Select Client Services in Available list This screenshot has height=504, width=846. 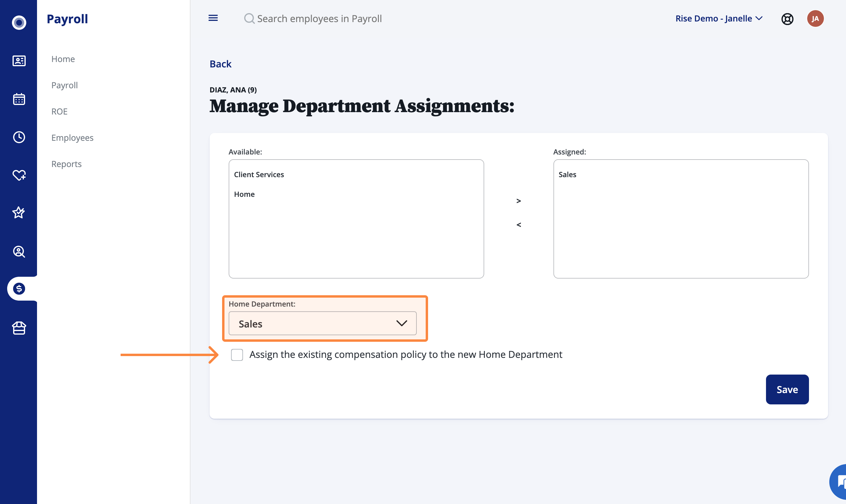tap(259, 174)
